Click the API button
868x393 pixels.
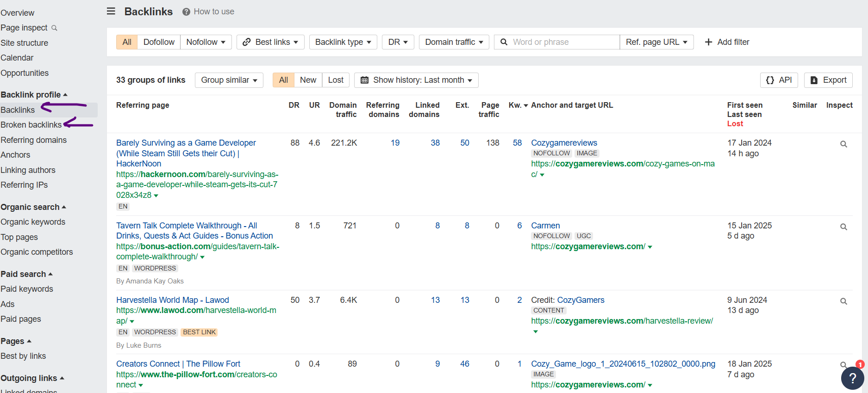(x=779, y=80)
